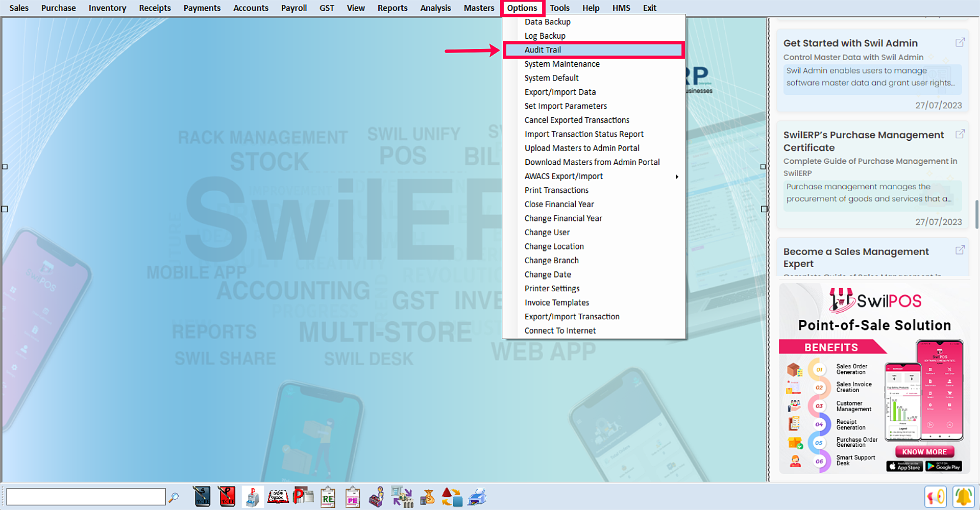The image size is (980, 510).
Task: Open external link icon on Sales Management Expert card
Action: (x=960, y=250)
